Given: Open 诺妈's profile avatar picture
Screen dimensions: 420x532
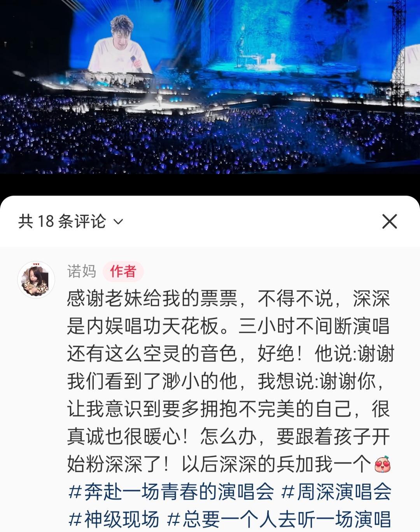Looking at the screenshot, I should click(36, 279).
